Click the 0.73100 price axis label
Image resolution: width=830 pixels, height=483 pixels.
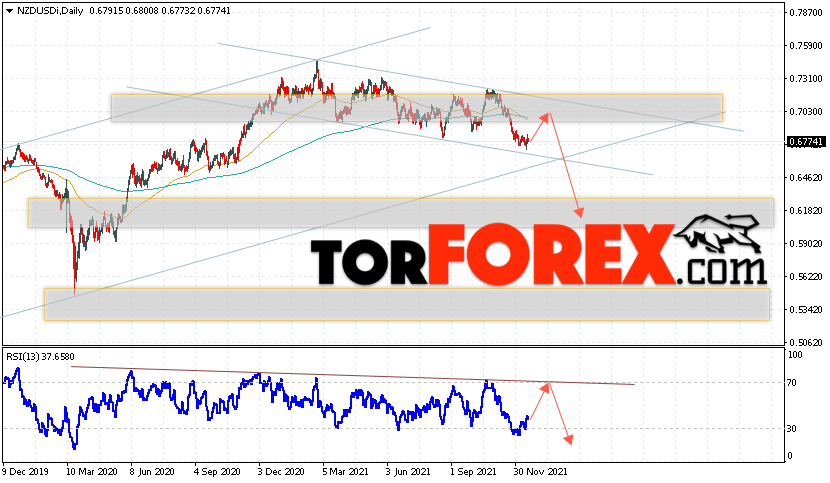(x=806, y=79)
